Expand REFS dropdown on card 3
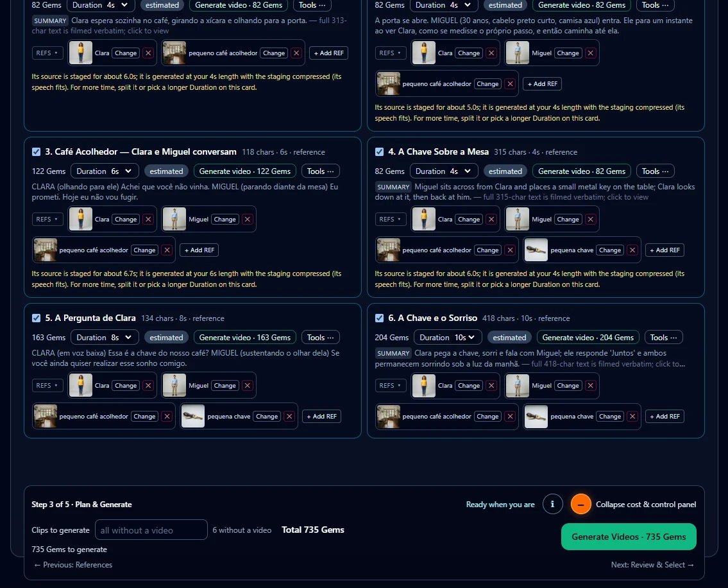The image size is (728, 588). [x=47, y=220]
